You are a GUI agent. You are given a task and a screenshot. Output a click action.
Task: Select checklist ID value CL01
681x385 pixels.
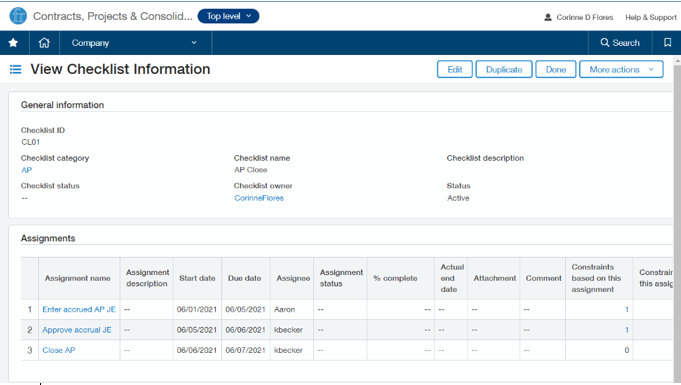tap(30, 142)
